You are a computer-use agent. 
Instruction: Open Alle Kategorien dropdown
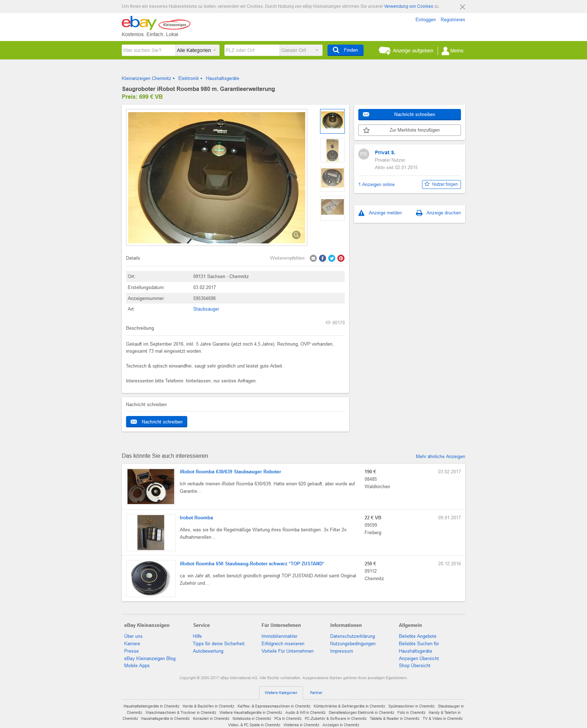[197, 50]
